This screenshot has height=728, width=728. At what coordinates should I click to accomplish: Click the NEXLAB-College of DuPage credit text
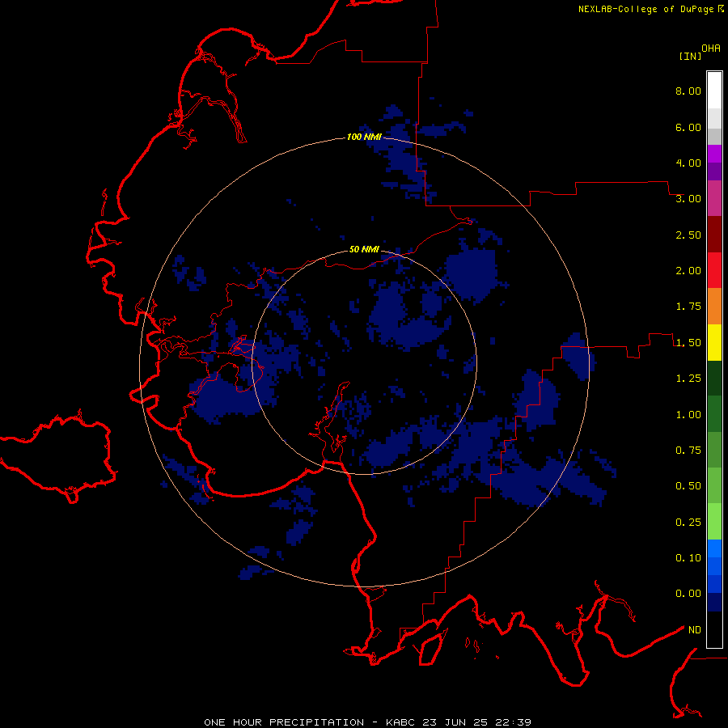645,9
